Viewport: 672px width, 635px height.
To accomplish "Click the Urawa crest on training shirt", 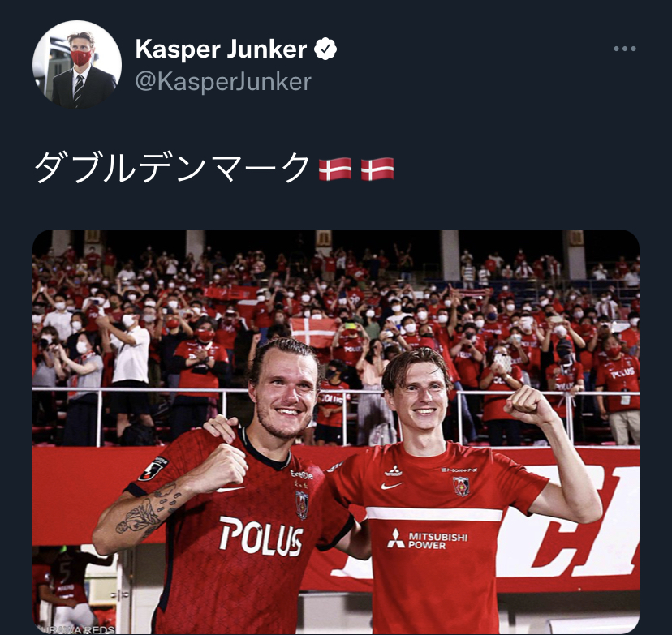I will pos(461,487).
